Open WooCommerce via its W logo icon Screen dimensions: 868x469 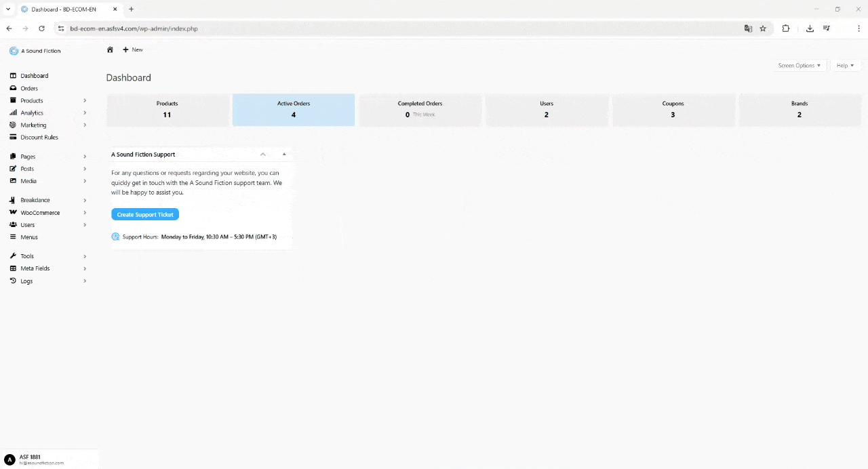pyautogui.click(x=13, y=212)
